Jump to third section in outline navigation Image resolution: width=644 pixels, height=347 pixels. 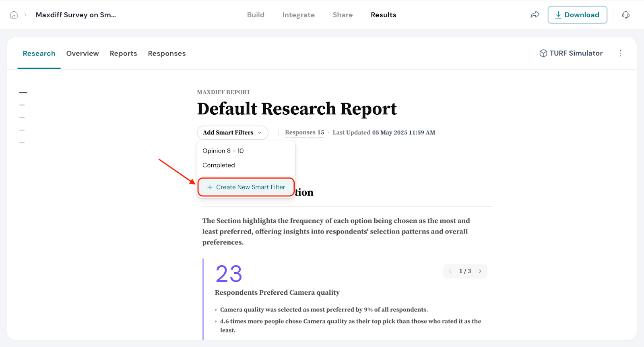click(x=22, y=118)
